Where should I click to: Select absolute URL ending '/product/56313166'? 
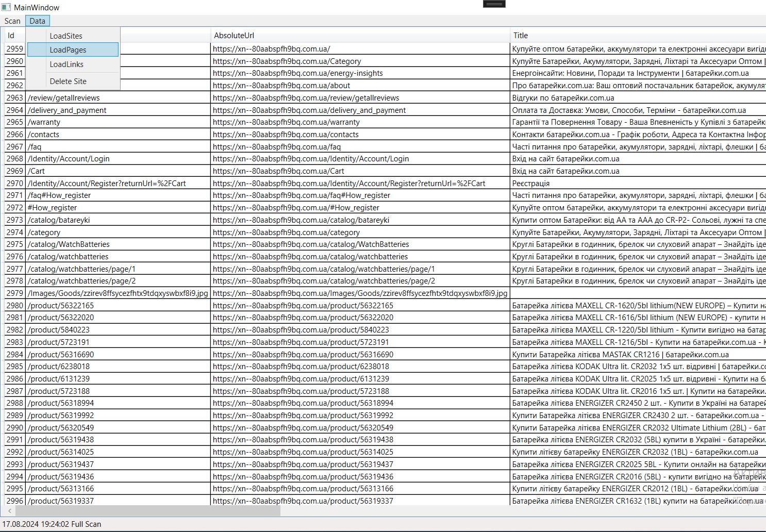[x=360, y=489]
